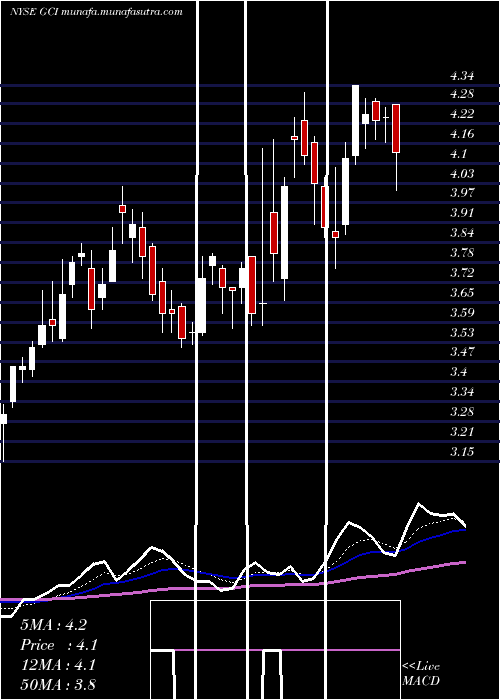500x700 pixels.
Task: Click the 5MA : 4.2 readout
Action: pos(54,625)
